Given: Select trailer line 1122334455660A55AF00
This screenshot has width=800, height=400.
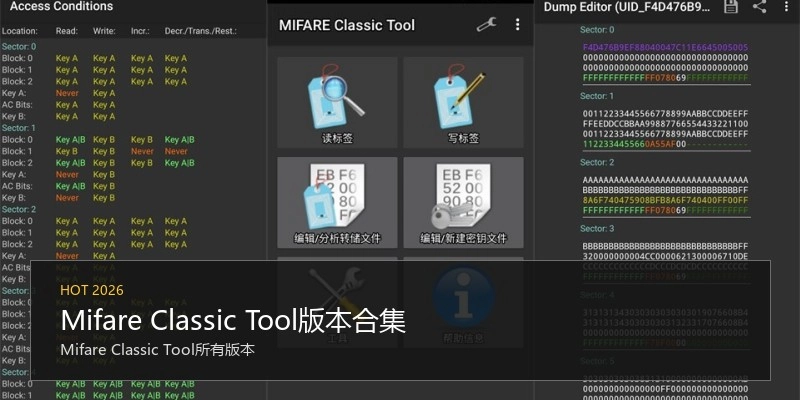Looking at the screenshot, I should pyautogui.click(x=665, y=144).
